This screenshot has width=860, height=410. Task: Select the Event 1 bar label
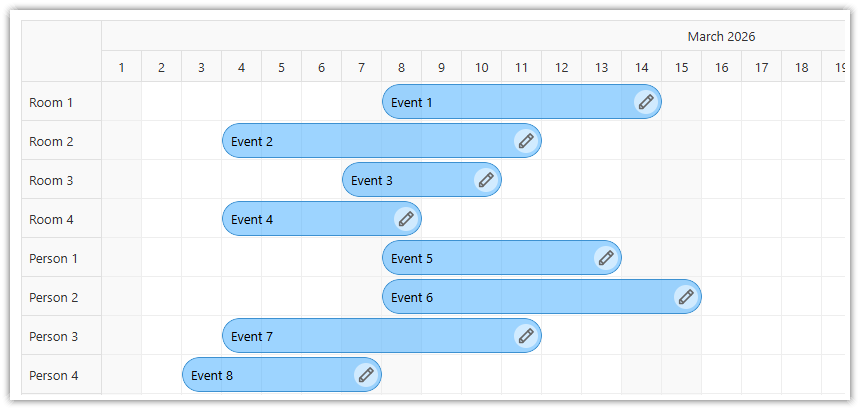point(412,102)
